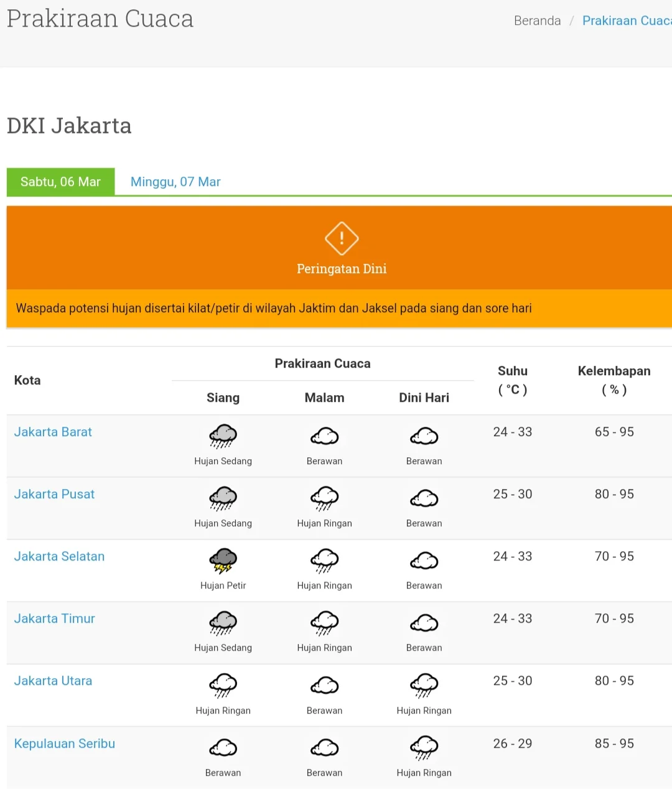
Task: Click Jakarta Utara's Dini Hari rain icon
Action: click(x=424, y=685)
